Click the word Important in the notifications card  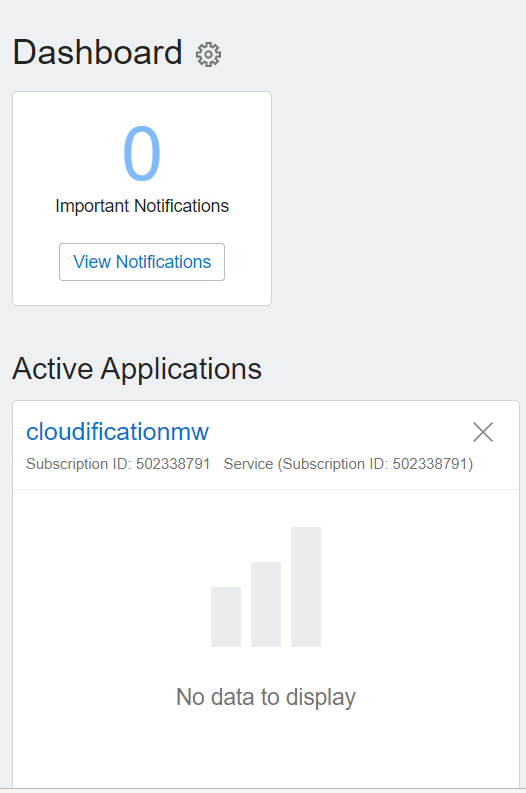pyautogui.click(x=93, y=206)
